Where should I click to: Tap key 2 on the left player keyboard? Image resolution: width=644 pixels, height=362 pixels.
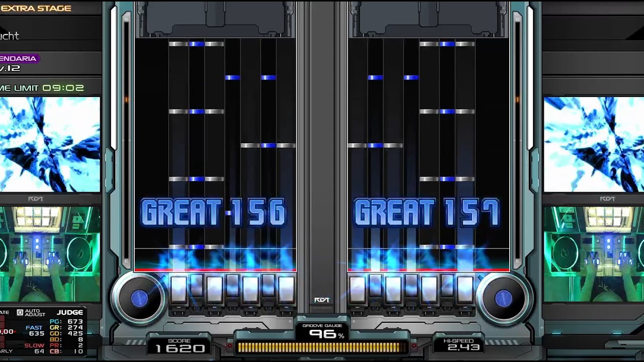(197, 286)
